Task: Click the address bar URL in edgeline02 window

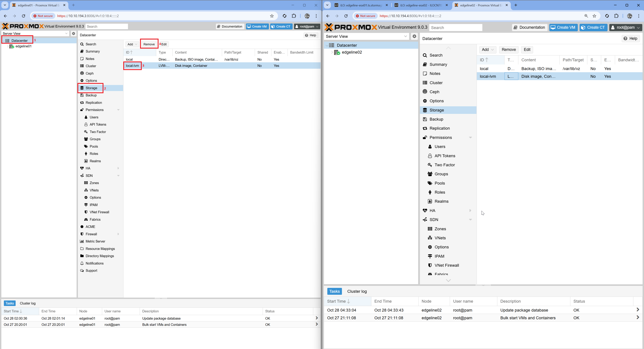Action: click(x=410, y=16)
